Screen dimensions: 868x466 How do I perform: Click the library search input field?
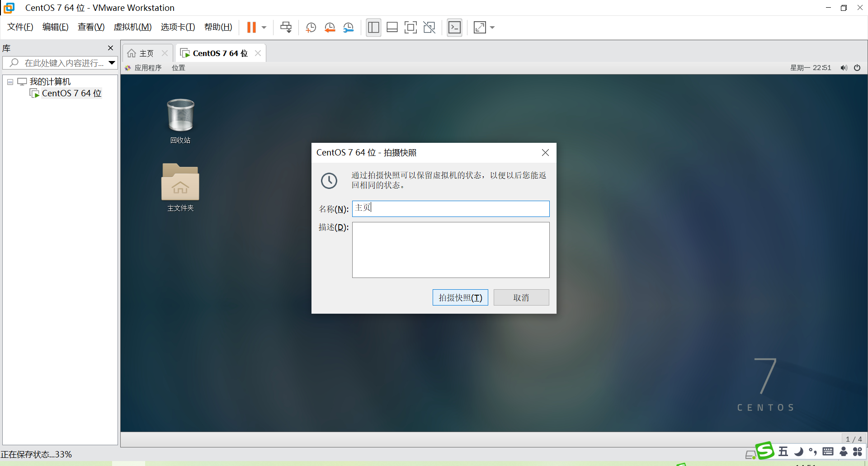(60, 63)
